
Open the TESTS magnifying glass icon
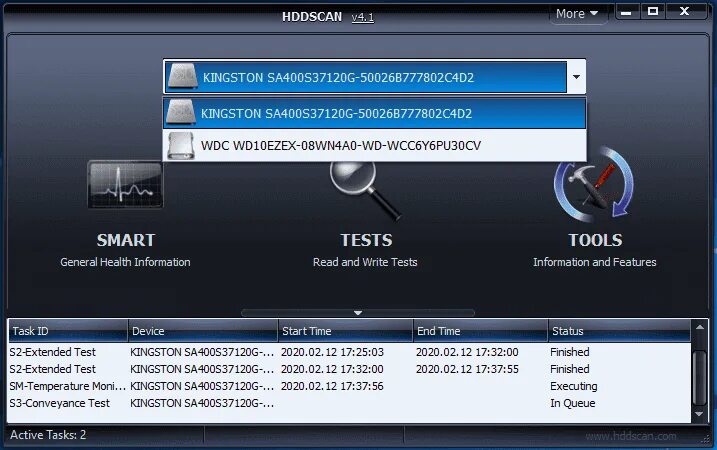tap(365, 191)
